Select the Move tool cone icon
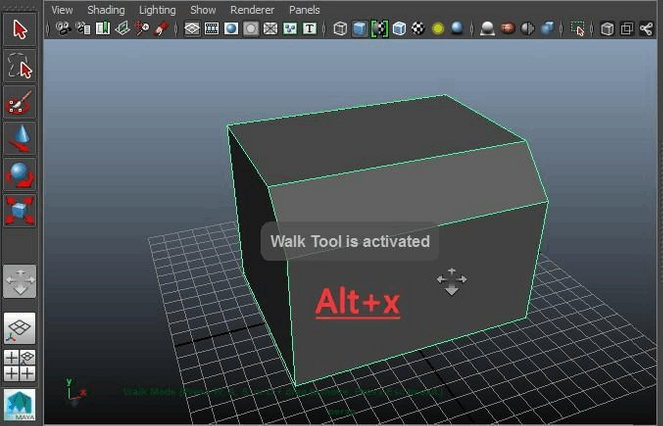The image size is (663, 426). [x=20, y=138]
